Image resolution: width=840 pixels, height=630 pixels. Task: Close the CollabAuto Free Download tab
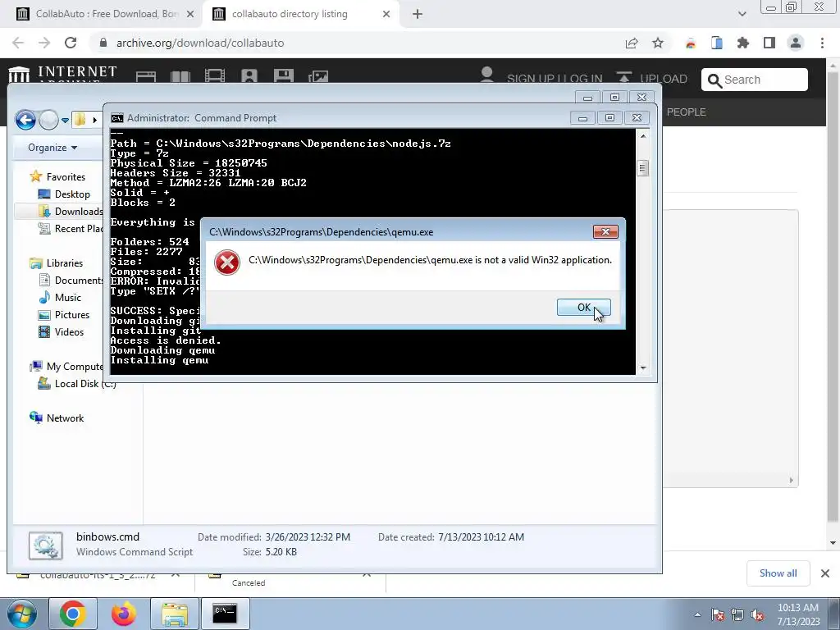point(190,14)
